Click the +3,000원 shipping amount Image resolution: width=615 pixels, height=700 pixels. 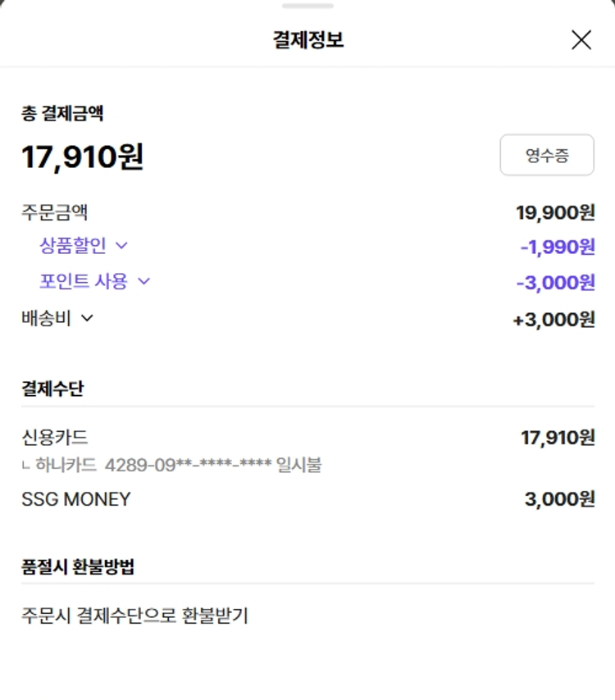coord(553,320)
